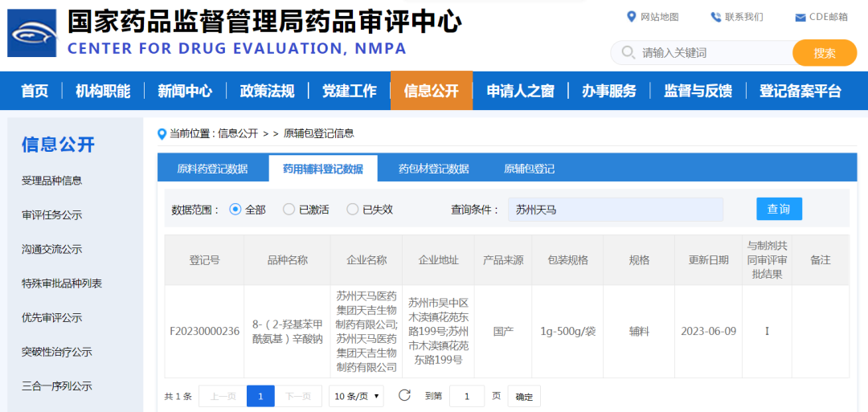This screenshot has width=868, height=412.
Task: Click the refresh icon beside page size
Action: [404, 395]
